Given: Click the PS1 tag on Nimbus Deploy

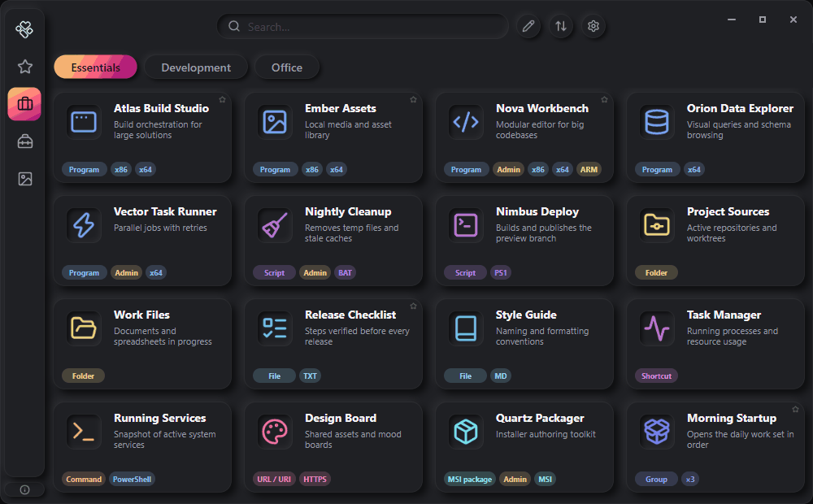Looking at the screenshot, I should [500, 273].
